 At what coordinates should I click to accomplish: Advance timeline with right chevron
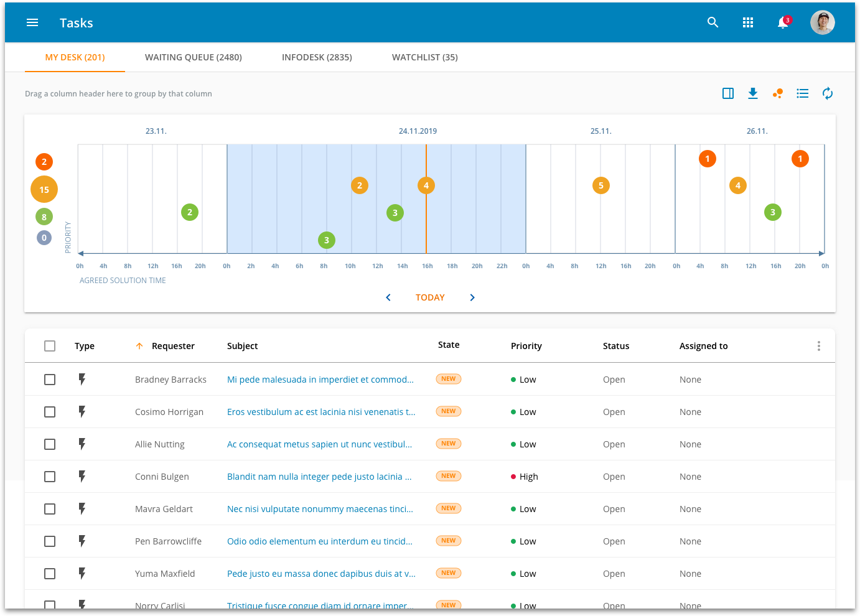click(x=472, y=297)
